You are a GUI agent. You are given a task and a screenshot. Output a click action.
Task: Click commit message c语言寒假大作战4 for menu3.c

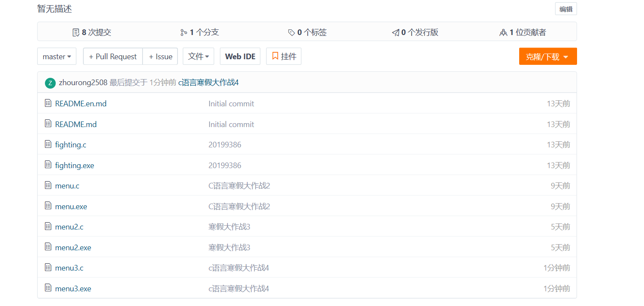pos(239,268)
